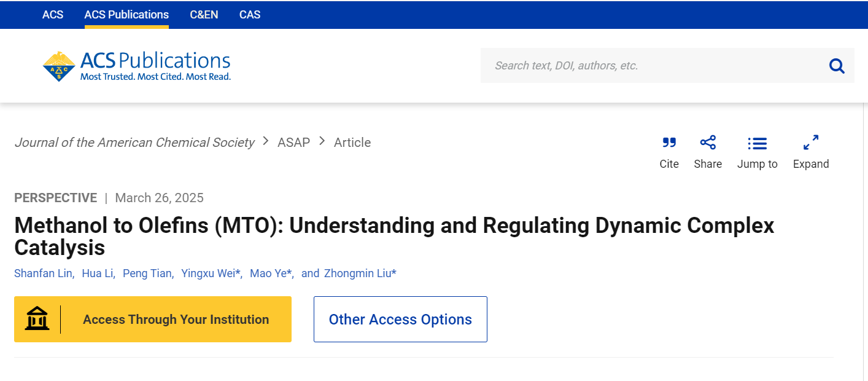This screenshot has width=868, height=381.
Task: Click the institution building icon
Action: [x=37, y=319]
